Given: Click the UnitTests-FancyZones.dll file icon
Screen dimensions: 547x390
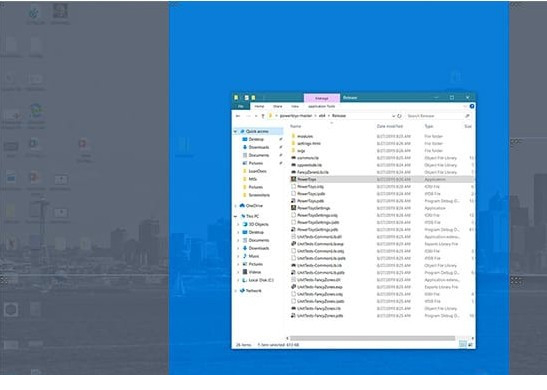Looking at the screenshot, I should click(x=293, y=279).
